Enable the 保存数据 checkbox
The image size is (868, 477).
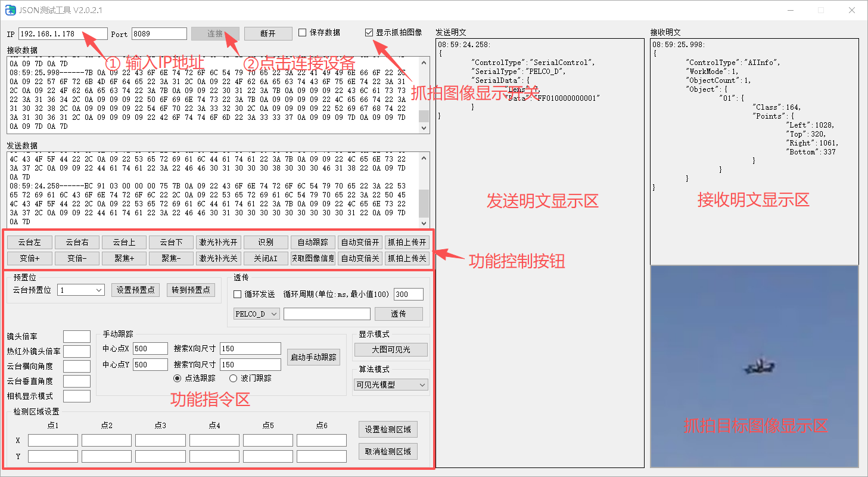pos(303,33)
